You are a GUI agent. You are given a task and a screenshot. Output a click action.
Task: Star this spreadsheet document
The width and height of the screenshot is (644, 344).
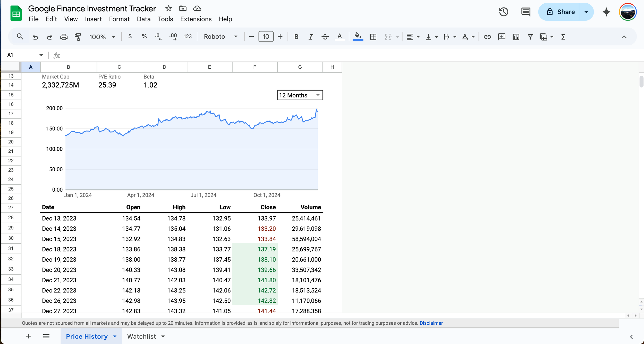coord(168,9)
